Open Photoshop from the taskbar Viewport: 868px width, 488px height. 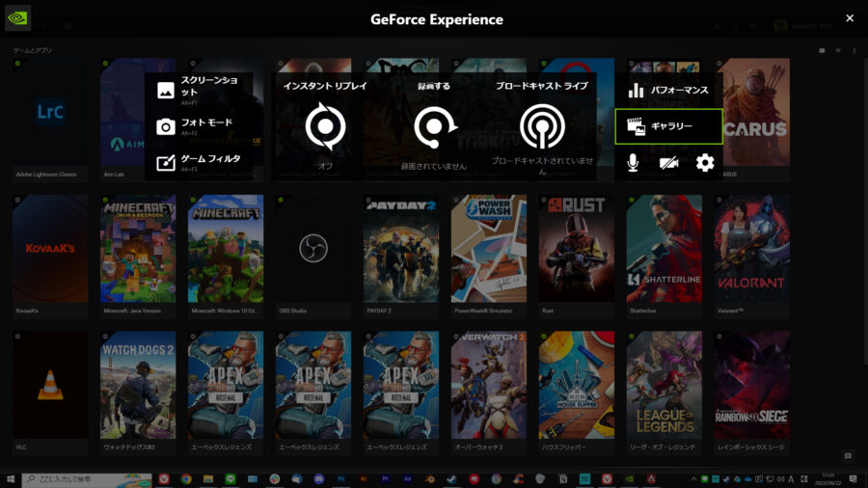tap(341, 479)
